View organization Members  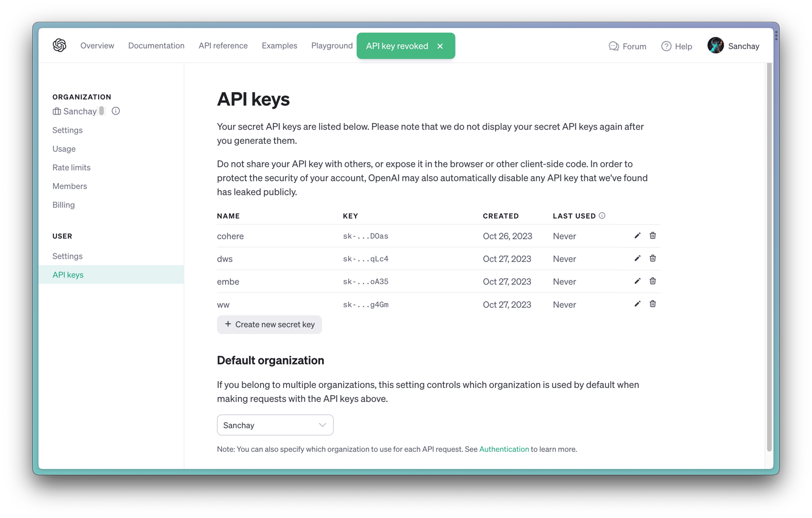tap(70, 186)
